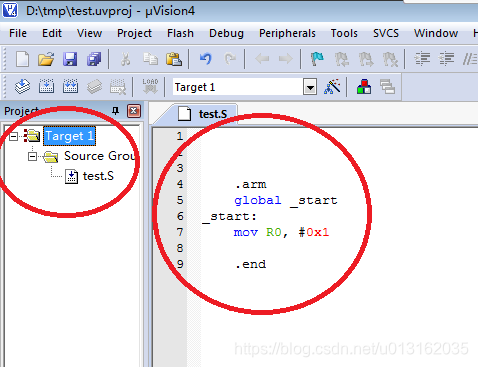478x367 pixels.
Task: Click the global _start text on line 5
Action: point(286,200)
